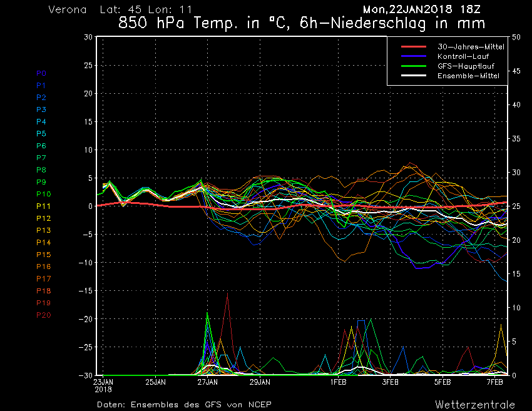Click the '1FEB' date axis label
Viewport: 532px width, 411px height.
338,382
